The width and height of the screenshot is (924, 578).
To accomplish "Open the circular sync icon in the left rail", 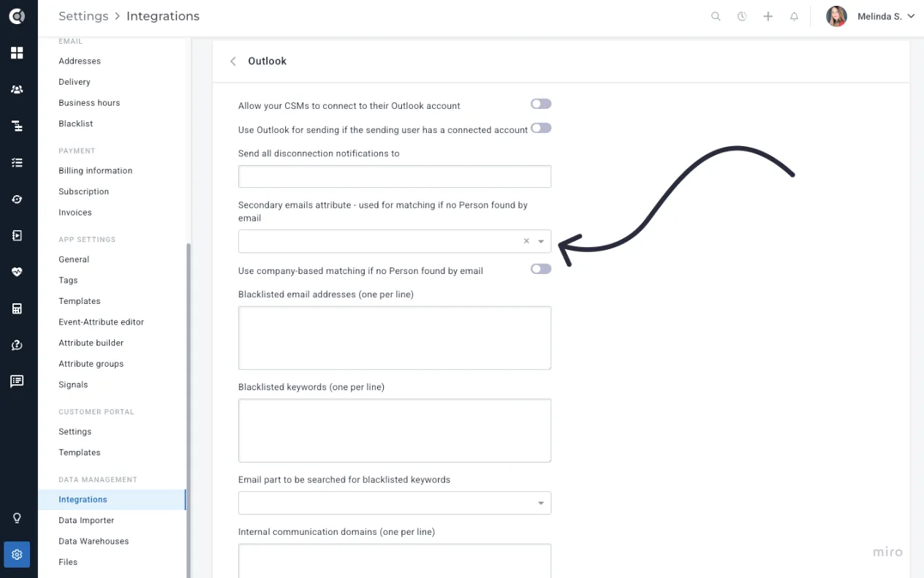I will [17, 199].
